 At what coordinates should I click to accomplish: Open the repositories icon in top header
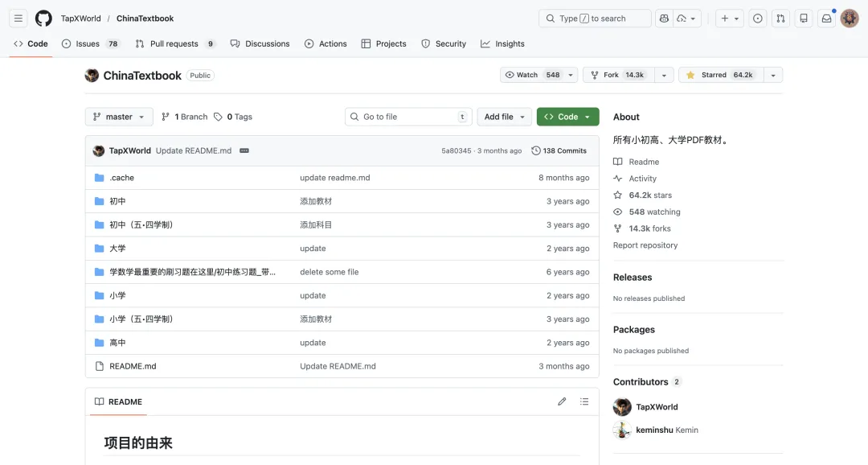point(804,19)
